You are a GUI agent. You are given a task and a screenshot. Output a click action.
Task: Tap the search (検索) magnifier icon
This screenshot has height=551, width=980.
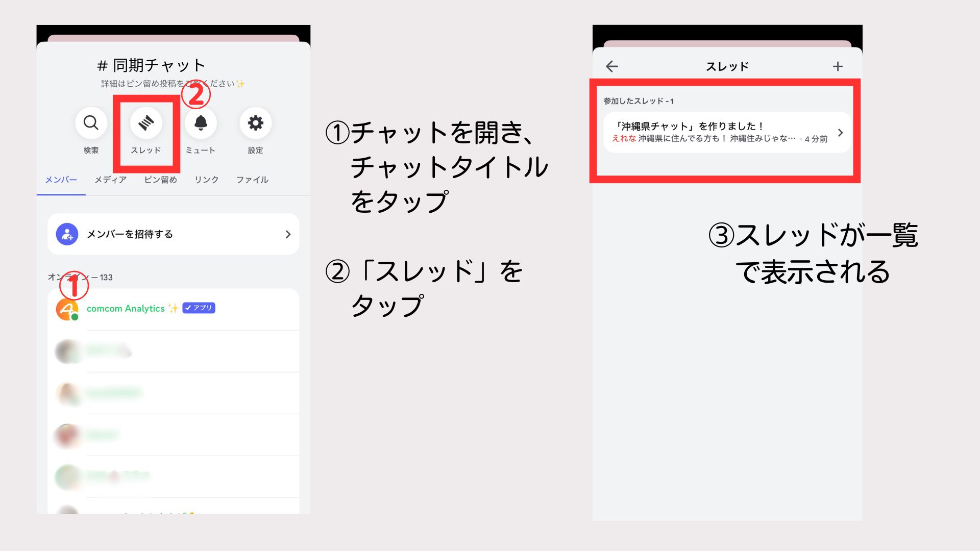[91, 123]
